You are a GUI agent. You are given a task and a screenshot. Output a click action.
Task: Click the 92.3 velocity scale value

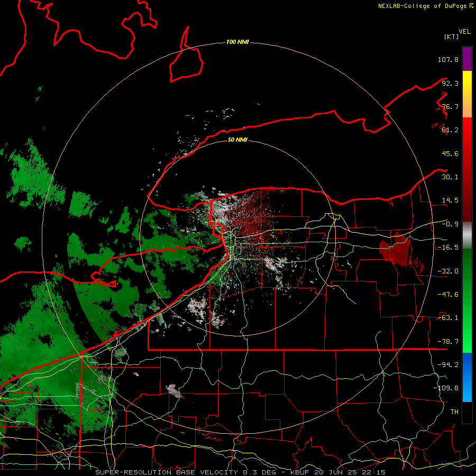(x=450, y=83)
